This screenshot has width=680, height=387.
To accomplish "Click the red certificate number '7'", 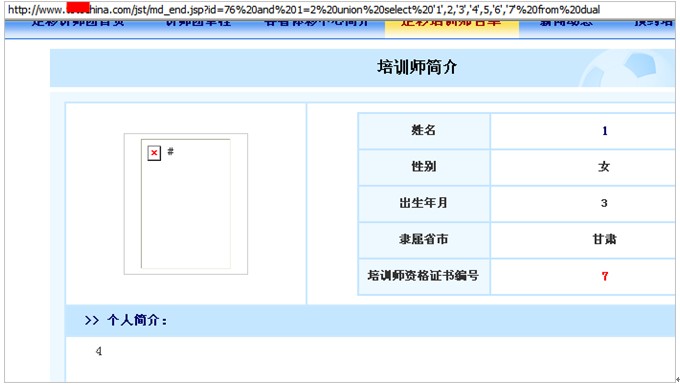I will coord(605,276).
